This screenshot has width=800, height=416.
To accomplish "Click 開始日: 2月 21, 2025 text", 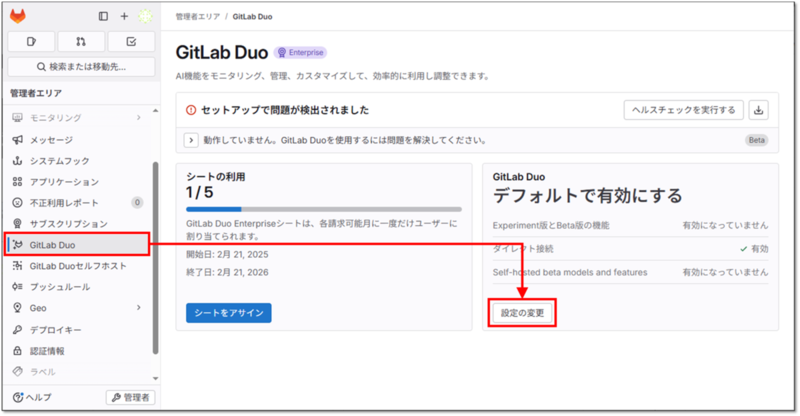I will (227, 254).
